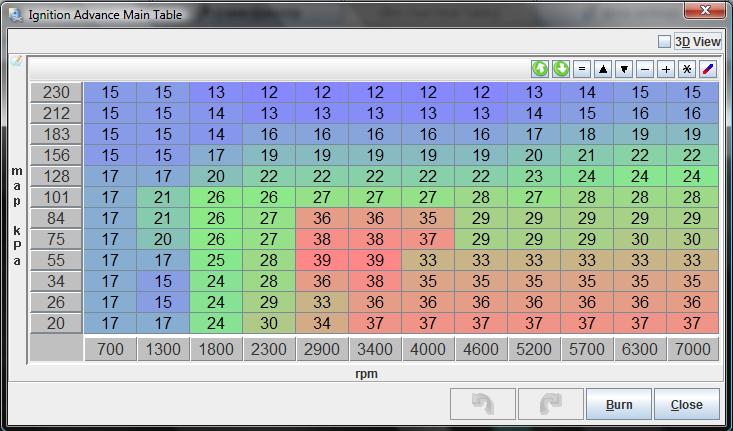The width and height of the screenshot is (733, 431).
Task: Click the redo arrow button
Action: (x=551, y=404)
